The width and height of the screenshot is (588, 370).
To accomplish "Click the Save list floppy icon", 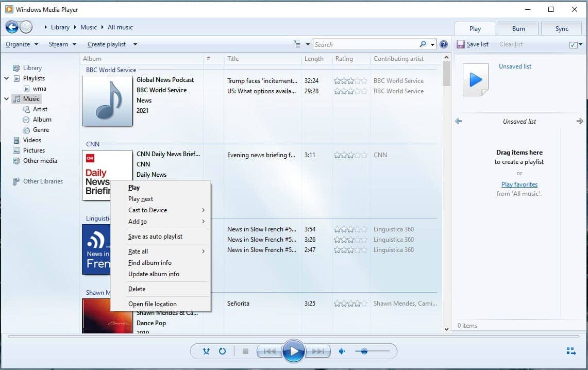I will (461, 44).
